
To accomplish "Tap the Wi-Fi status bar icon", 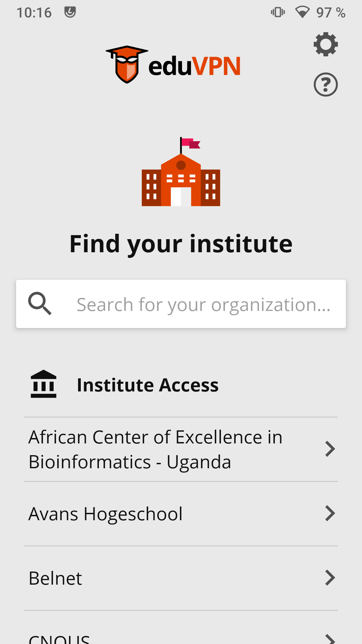I will tap(302, 12).
